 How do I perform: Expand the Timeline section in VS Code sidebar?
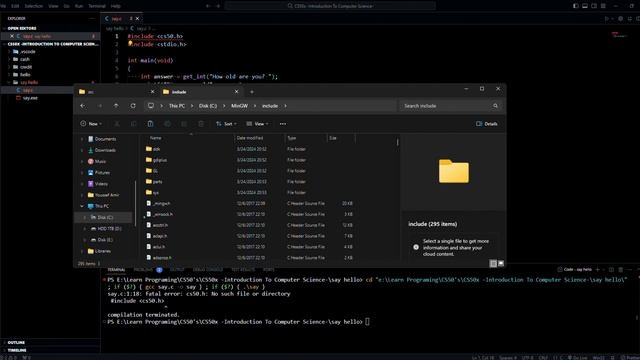point(17,350)
